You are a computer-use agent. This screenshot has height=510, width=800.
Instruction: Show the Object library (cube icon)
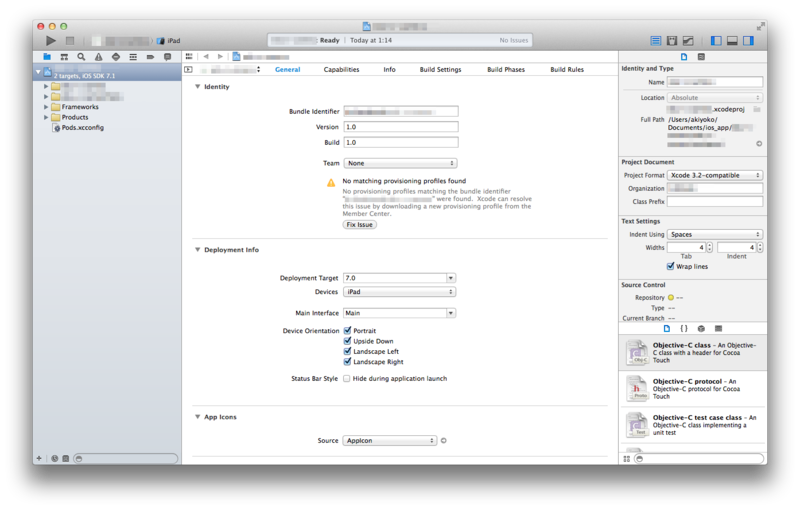pyautogui.click(x=701, y=329)
